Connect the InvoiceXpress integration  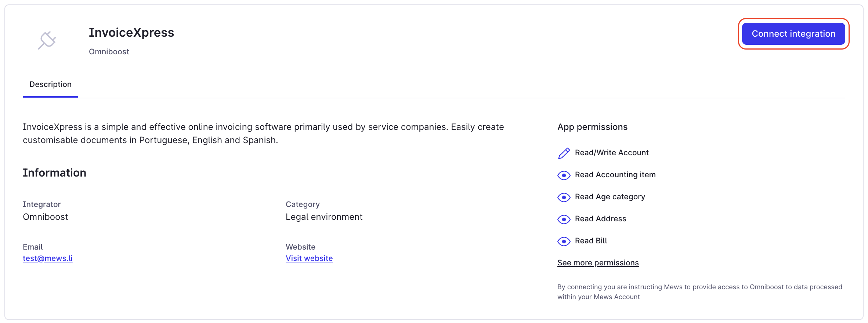[x=793, y=34]
